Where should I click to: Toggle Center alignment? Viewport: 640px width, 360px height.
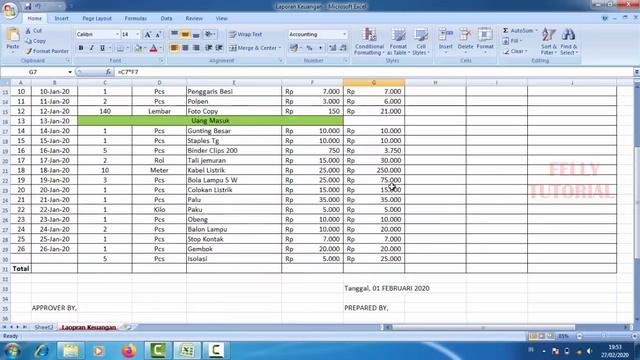pos(185,48)
